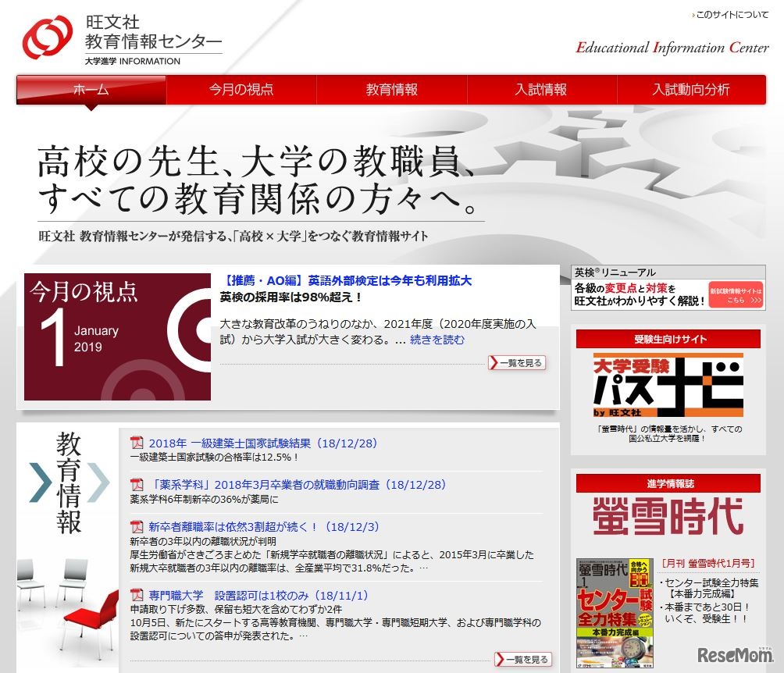Open the 教育情報 navigation menu
The image size is (784, 673).
tap(391, 90)
